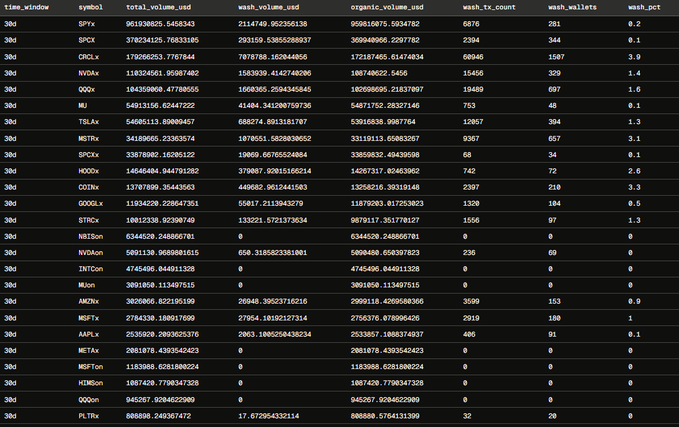Select the TSLAx symbol cell
Image resolution: width=679 pixels, height=427 pixels.
pyautogui.click(x=89, y=122)
